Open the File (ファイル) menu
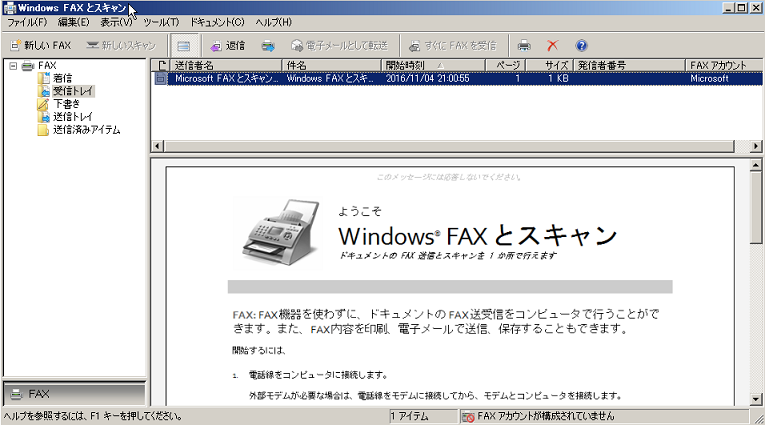 click(x=27, y=22)
